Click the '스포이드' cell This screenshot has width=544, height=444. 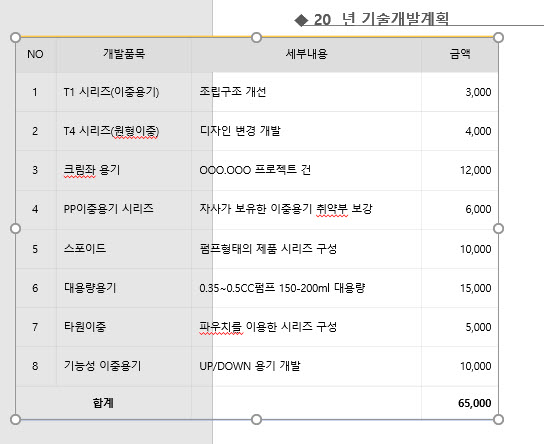[x=124, y=249]
